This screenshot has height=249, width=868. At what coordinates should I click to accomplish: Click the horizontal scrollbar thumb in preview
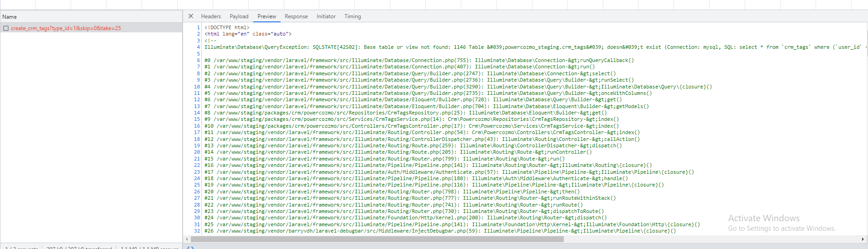tap(377, 239)
